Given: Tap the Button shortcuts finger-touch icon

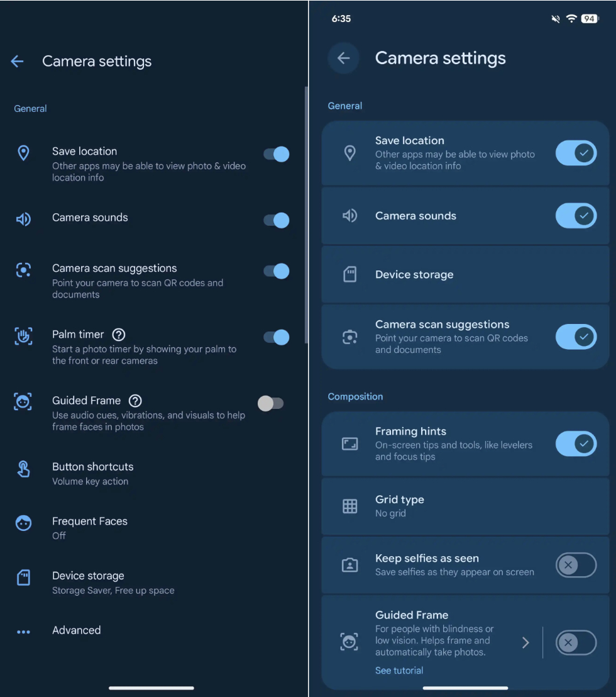Looking at the screenshot, I should (x=23, y=469).
